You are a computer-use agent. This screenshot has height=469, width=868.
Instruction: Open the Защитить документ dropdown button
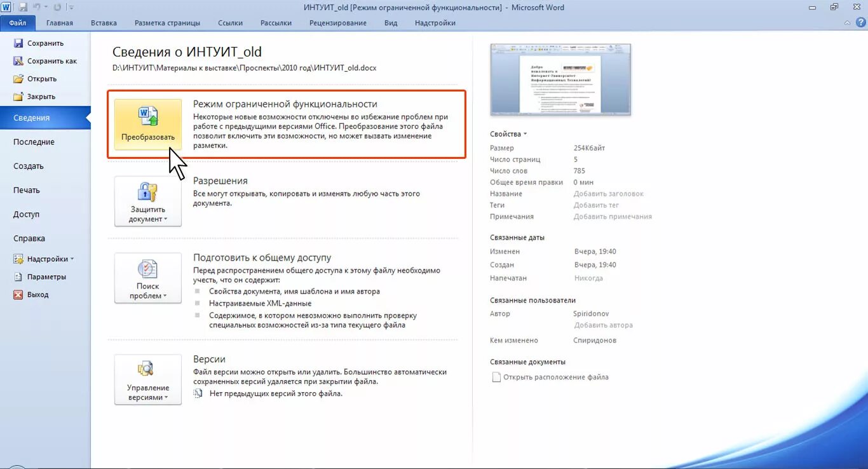148,201
